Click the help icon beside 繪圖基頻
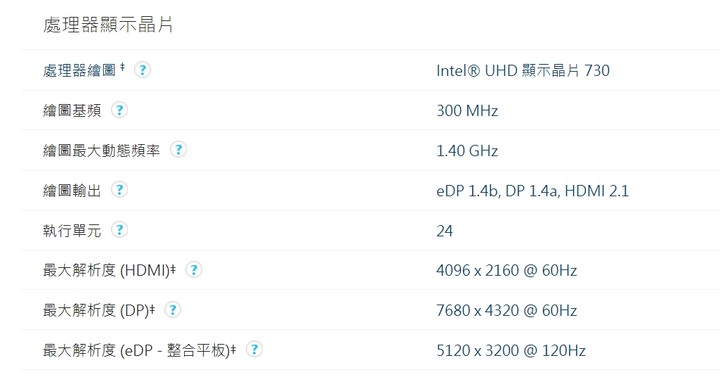 [119, 110]
